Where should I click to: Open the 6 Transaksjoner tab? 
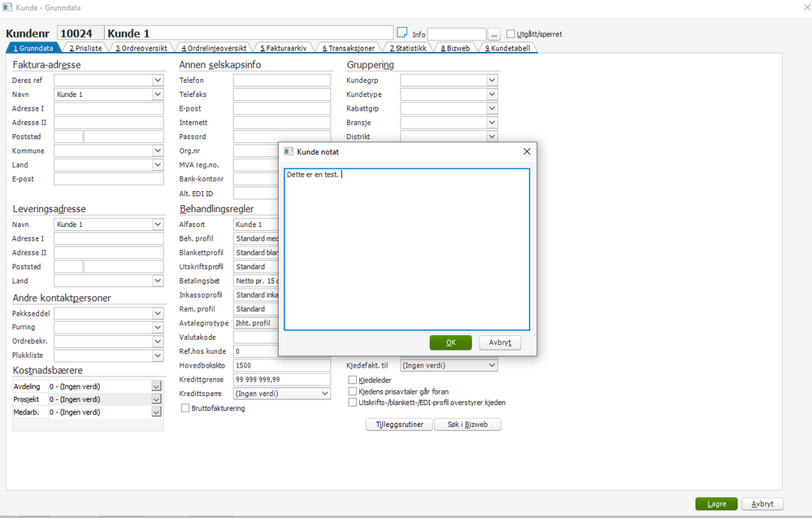[349, 48]
